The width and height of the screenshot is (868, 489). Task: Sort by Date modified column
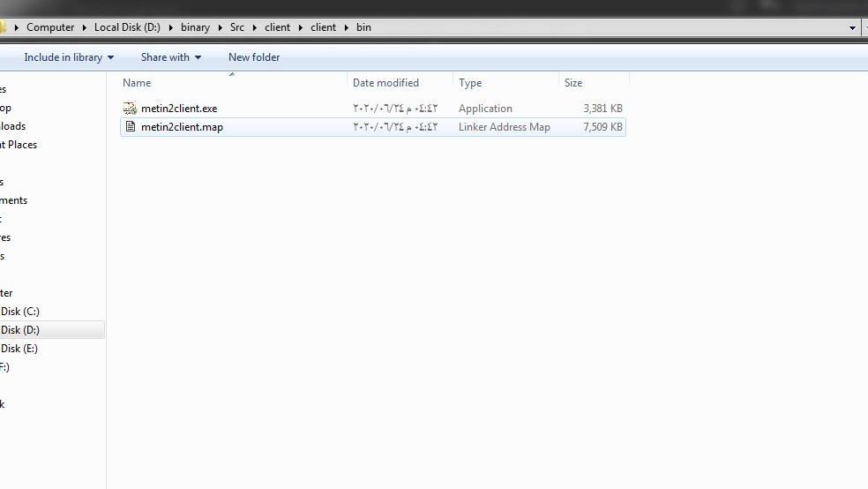[385, 82]
